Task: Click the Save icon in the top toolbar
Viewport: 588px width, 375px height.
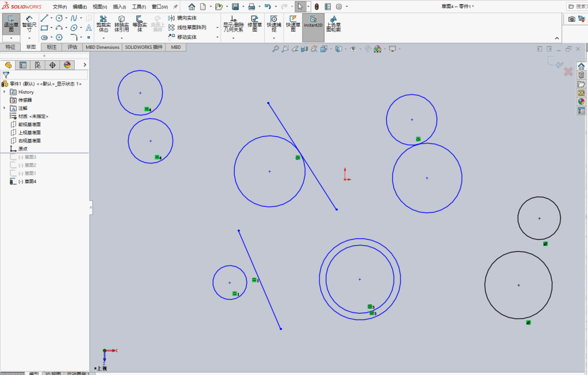Action: coord(235,7)
